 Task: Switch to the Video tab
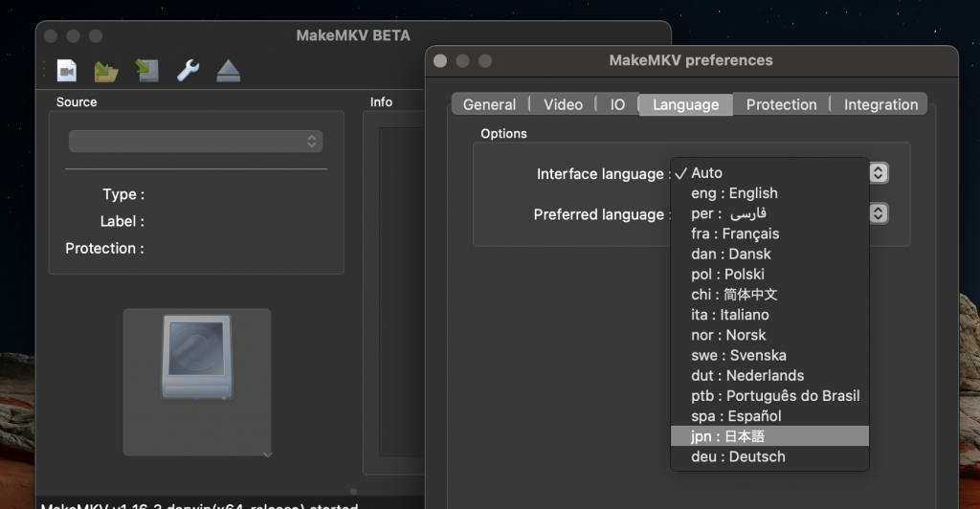563,104
